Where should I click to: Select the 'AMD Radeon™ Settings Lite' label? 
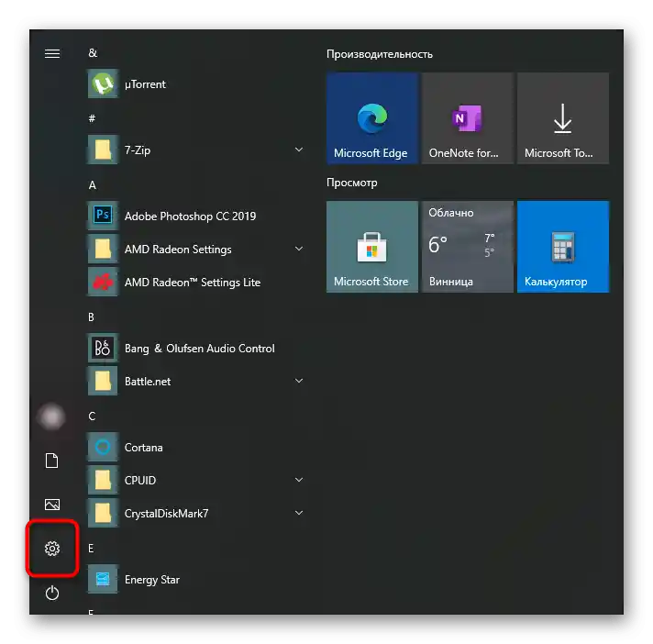pos(193,283)
